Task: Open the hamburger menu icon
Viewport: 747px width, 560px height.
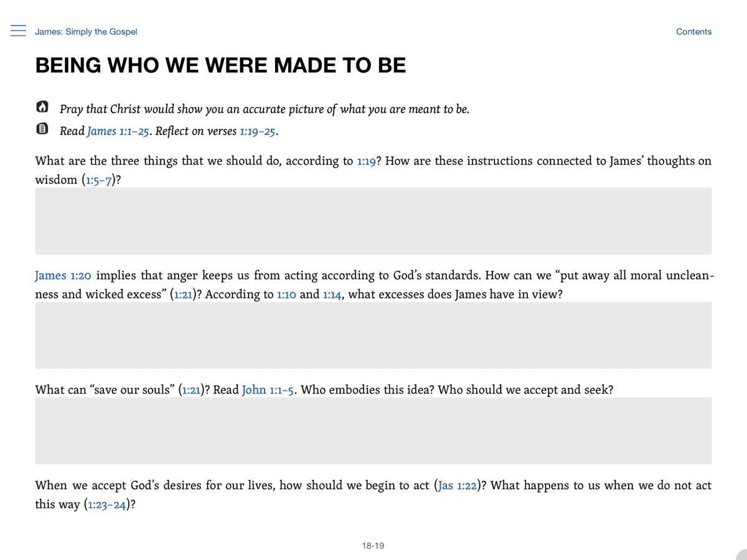Action: [18, 31]
